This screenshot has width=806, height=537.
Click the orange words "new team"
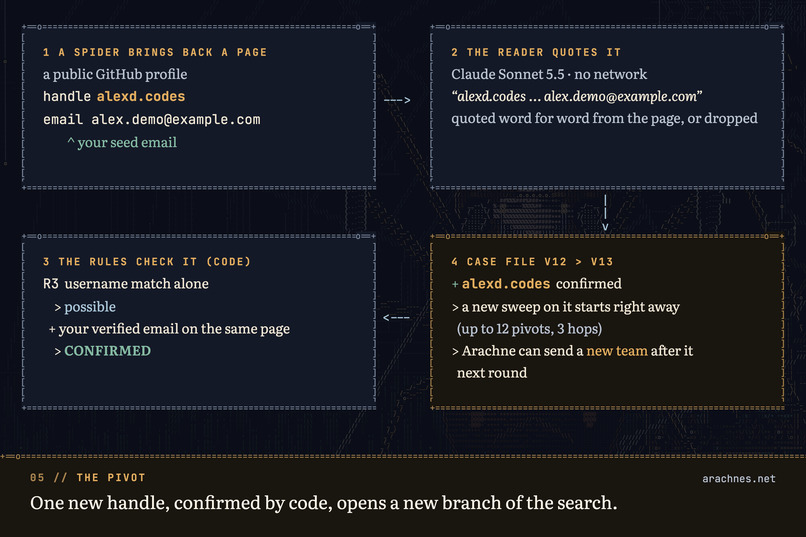[617, 351]
